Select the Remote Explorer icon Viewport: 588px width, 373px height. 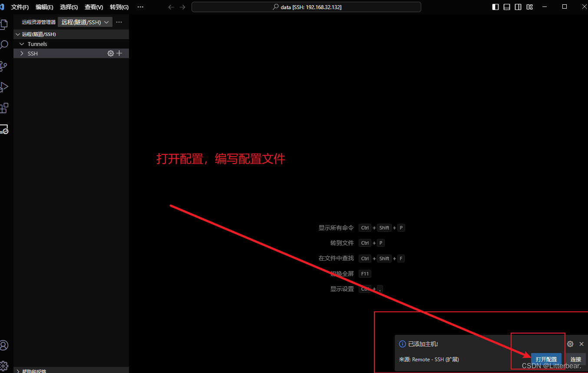coord(4,129)
